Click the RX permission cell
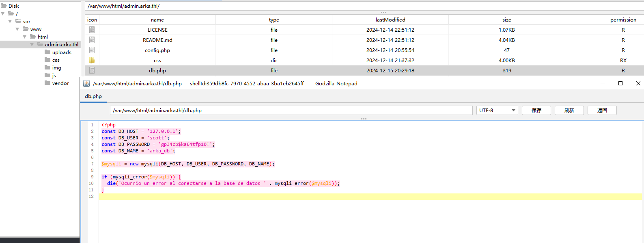The image size is (644, 243). point(623,60)
